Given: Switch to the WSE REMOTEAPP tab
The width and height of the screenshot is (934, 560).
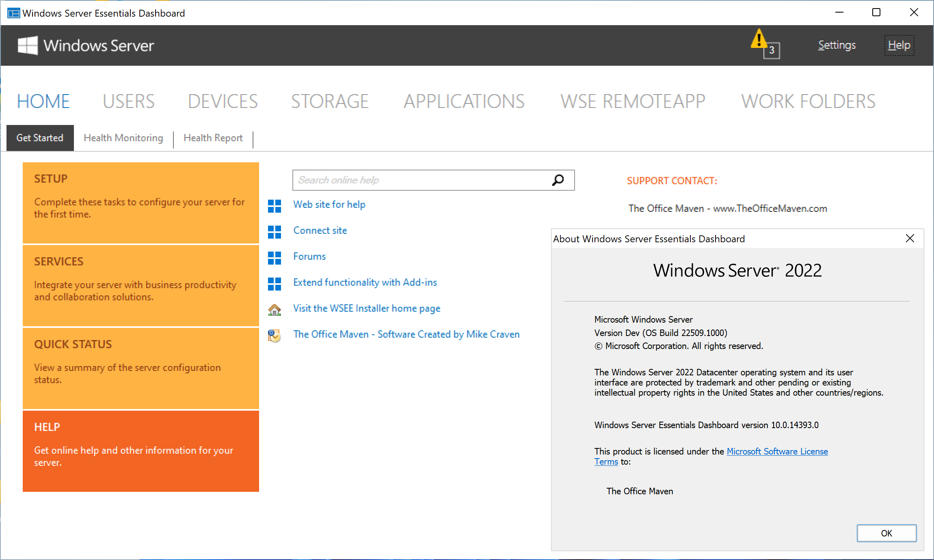Looking at the screenshot, I should click(x=632, y=101).
